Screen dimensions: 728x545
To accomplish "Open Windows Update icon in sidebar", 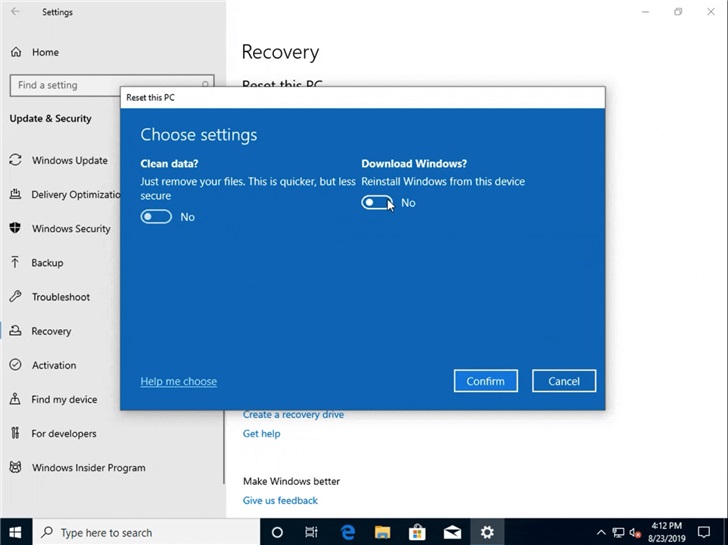I will 16,160.
